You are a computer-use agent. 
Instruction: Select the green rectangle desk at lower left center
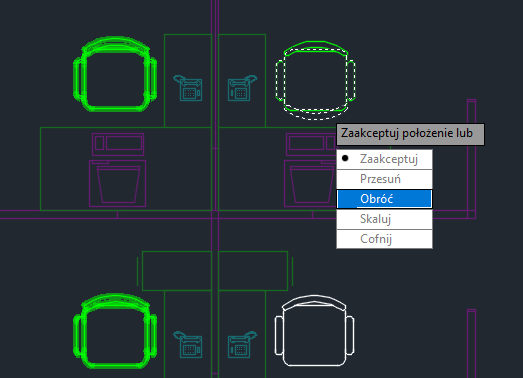pyautogui.click(x=177, y=271)
